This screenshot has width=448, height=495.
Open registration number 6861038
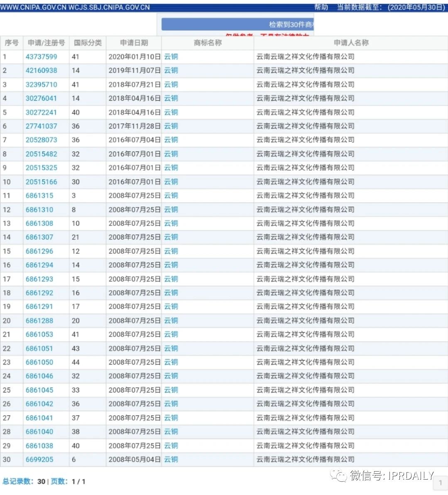(39, 446)
